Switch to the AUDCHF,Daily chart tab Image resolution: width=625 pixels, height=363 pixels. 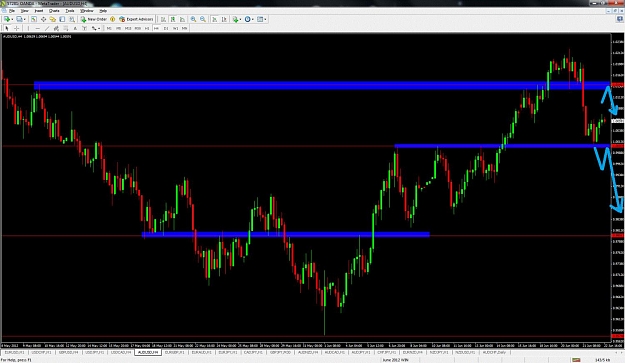[494, 353]
